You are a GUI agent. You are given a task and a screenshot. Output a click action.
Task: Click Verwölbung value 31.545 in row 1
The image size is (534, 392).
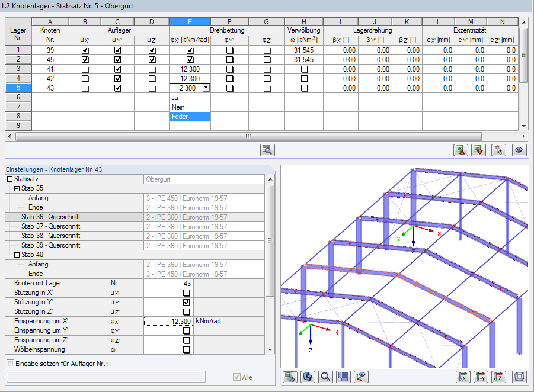point(304,50)
